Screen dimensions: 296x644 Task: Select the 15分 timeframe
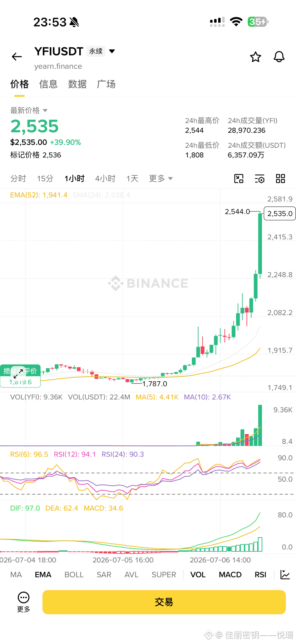45,179
